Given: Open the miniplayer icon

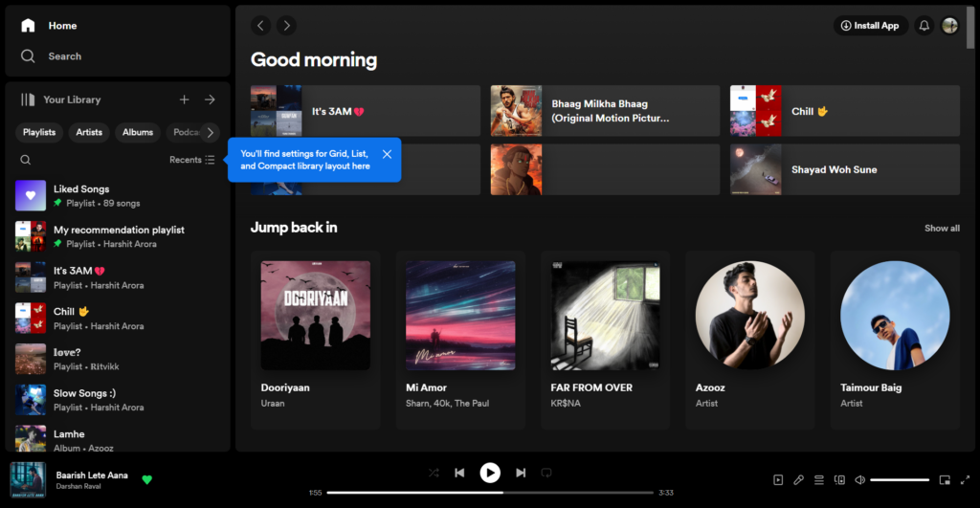Looking at the screenshot, I should 945,479.
